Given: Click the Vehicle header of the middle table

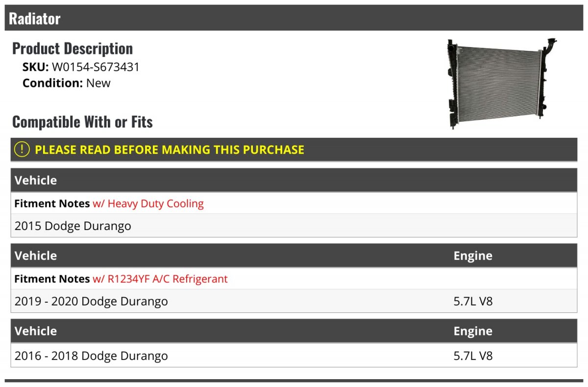Looking at the screenshot, I should (36, 256).
